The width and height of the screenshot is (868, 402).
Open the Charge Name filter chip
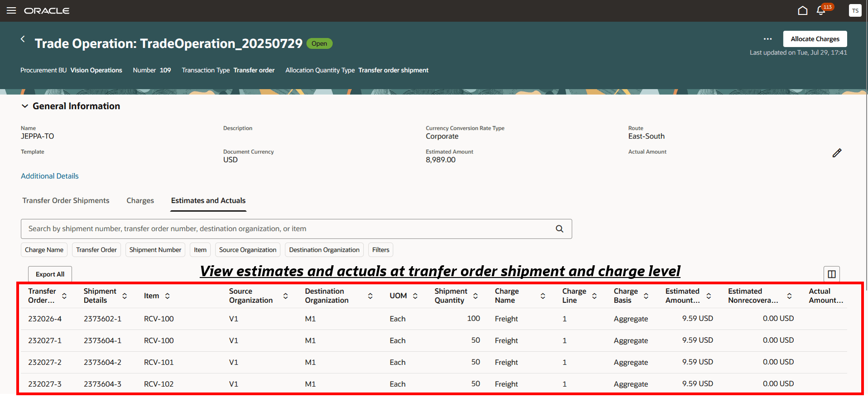(44, 250)
